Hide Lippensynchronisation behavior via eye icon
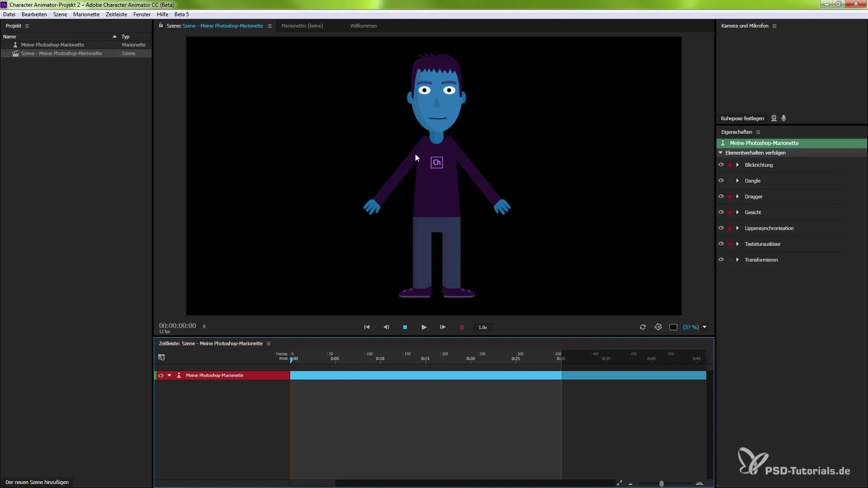 point(721,228)
